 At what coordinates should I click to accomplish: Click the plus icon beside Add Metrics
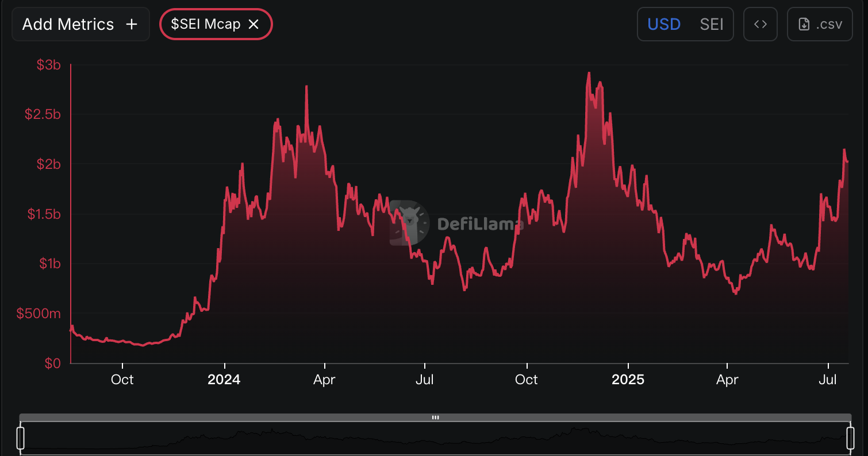[x=132, y=24]
